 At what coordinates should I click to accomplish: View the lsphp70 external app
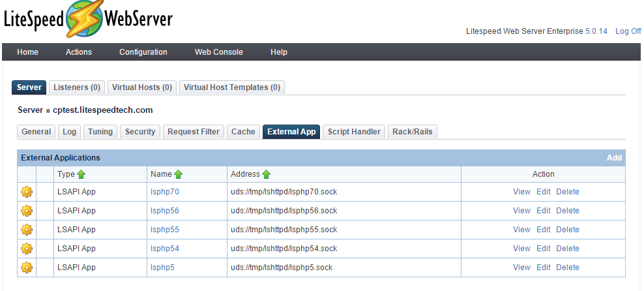point(521,192)
